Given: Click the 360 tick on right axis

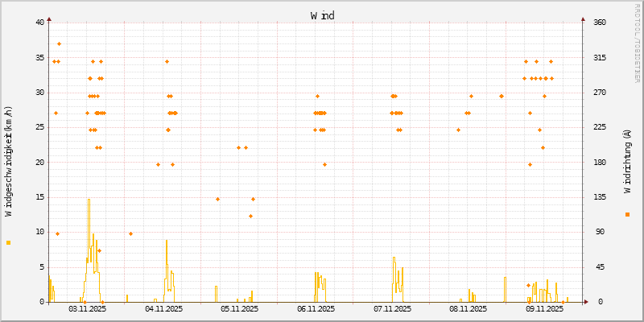Looking at the screenshot, I should click(600, 23).
